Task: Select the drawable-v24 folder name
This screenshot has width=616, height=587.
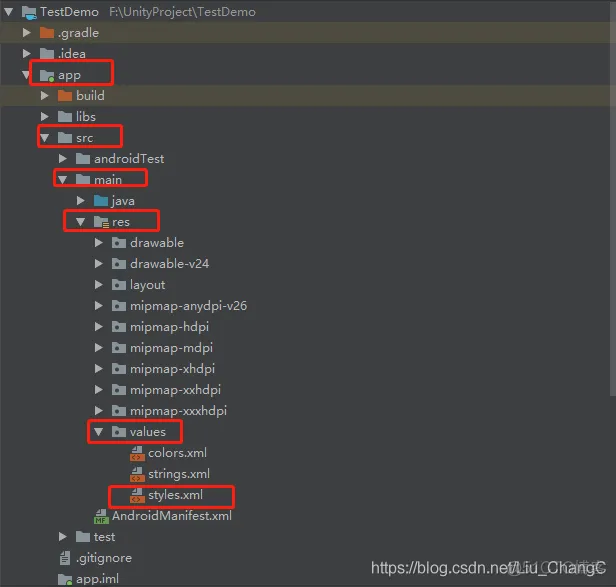Action: coord(169,263)
